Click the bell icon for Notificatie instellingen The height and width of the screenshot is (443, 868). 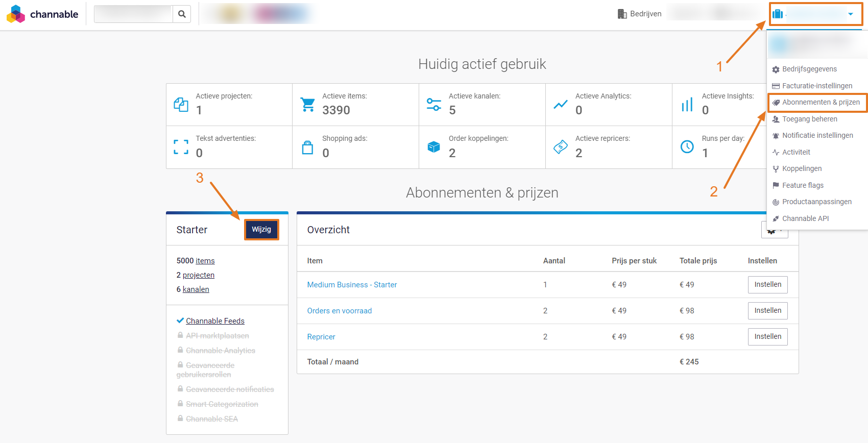[x=776, y=136]
